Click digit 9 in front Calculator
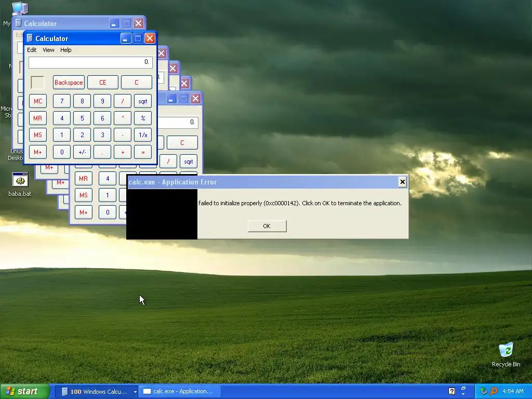The width and height of the screenshot is (532, 399). 102,101
